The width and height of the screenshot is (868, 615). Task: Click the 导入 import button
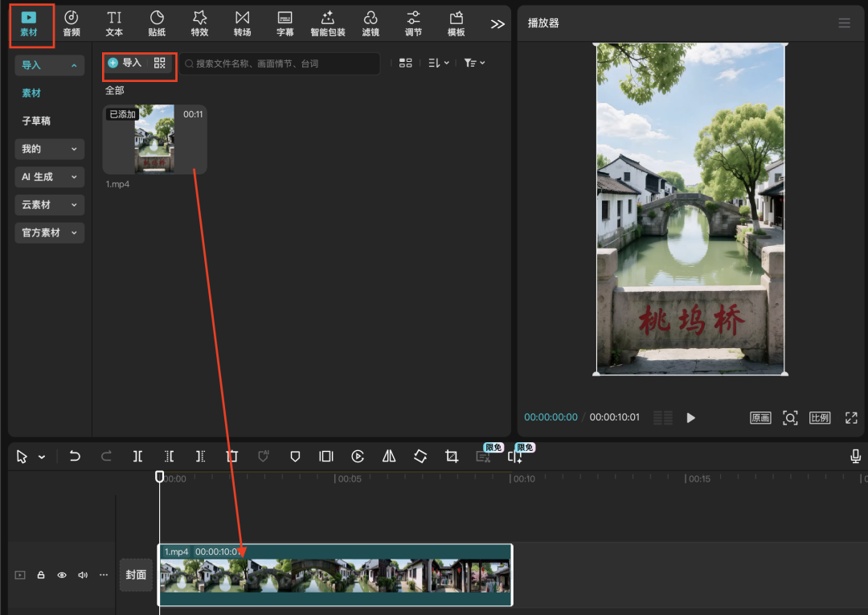[125, 63]
